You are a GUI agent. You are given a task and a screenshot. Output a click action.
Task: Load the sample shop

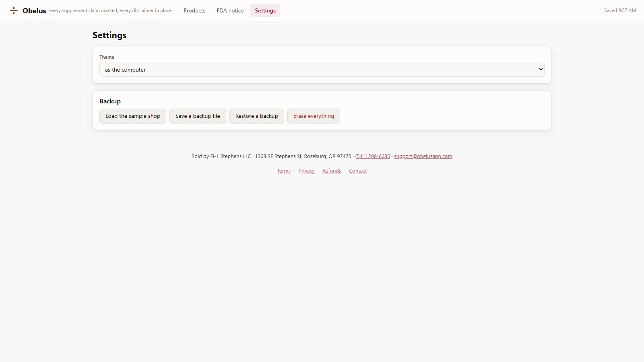pyautogui.click(x=133, y=116)
